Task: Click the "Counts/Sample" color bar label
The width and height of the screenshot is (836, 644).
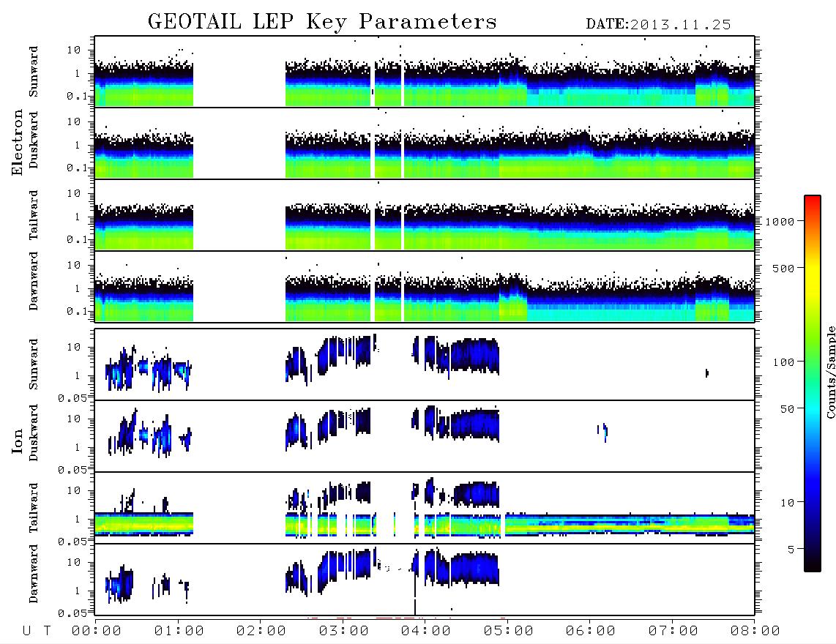Action: pos(830,372)
